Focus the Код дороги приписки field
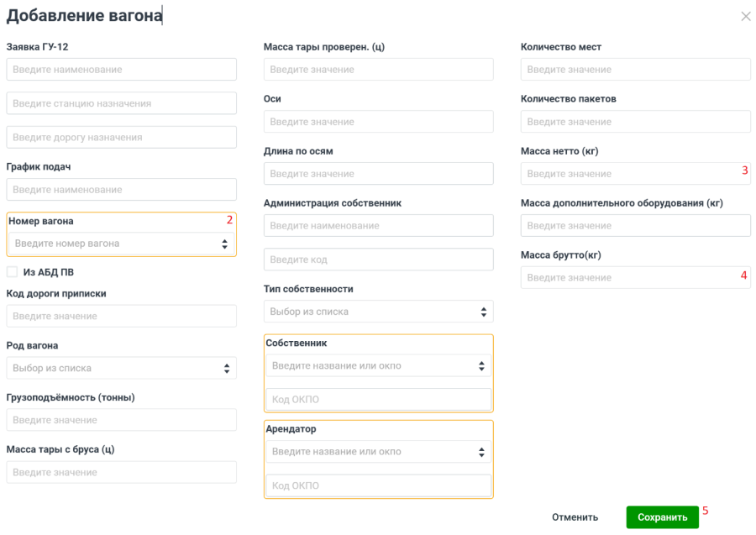Screen dimensions: 756x535 click(x=122, y=316)
